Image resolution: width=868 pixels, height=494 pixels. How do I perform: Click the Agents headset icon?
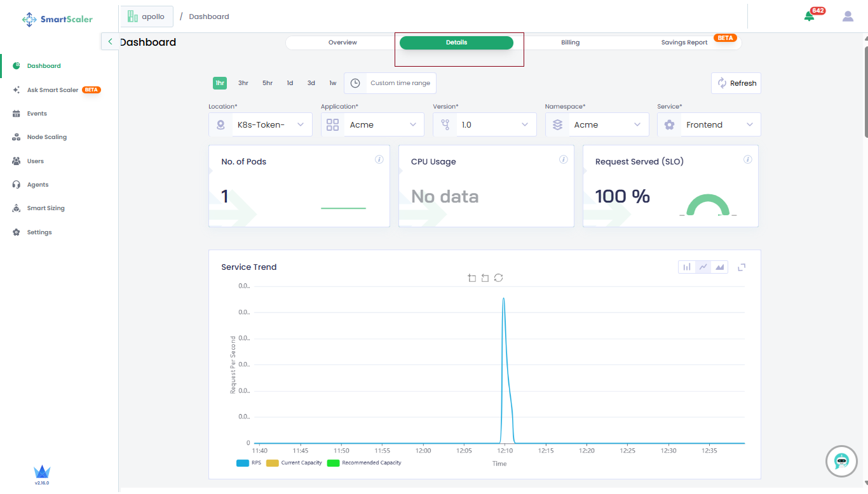[x=17, y=185]
